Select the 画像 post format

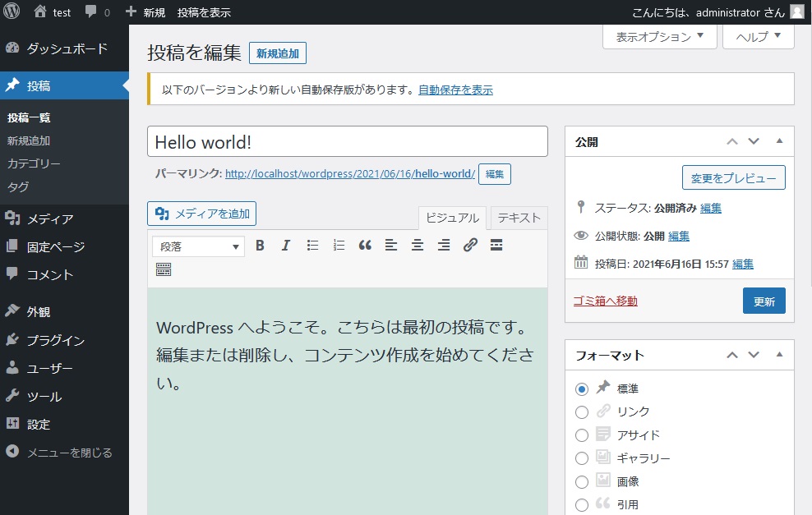coord(582,482)
